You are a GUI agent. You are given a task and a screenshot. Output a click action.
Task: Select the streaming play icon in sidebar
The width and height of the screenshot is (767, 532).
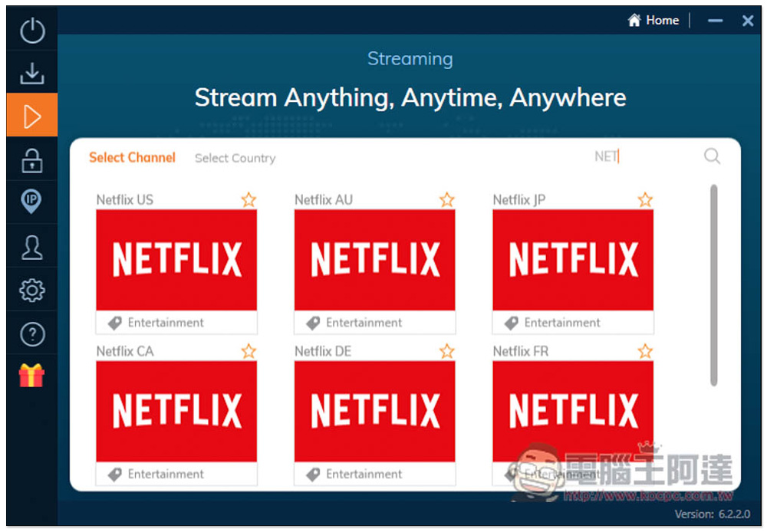[x=32, y=116]
